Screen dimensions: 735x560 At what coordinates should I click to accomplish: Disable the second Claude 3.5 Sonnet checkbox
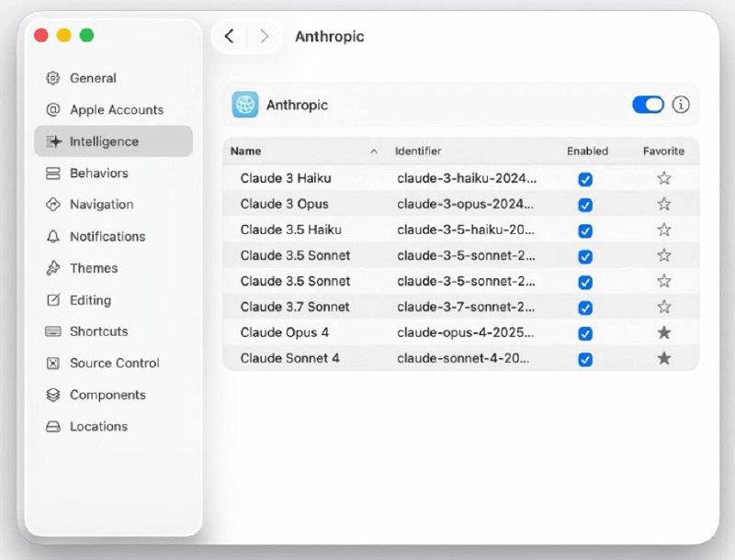click(x=585, y=283)
